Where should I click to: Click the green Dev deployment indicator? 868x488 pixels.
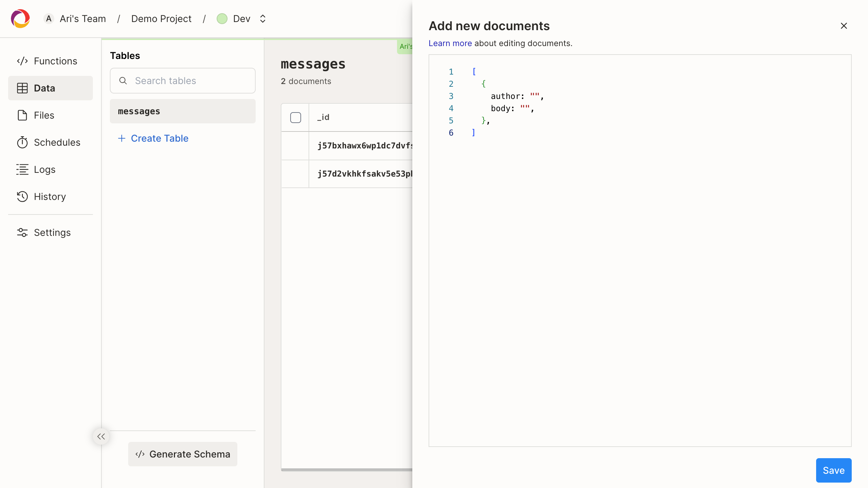point(222,19)
